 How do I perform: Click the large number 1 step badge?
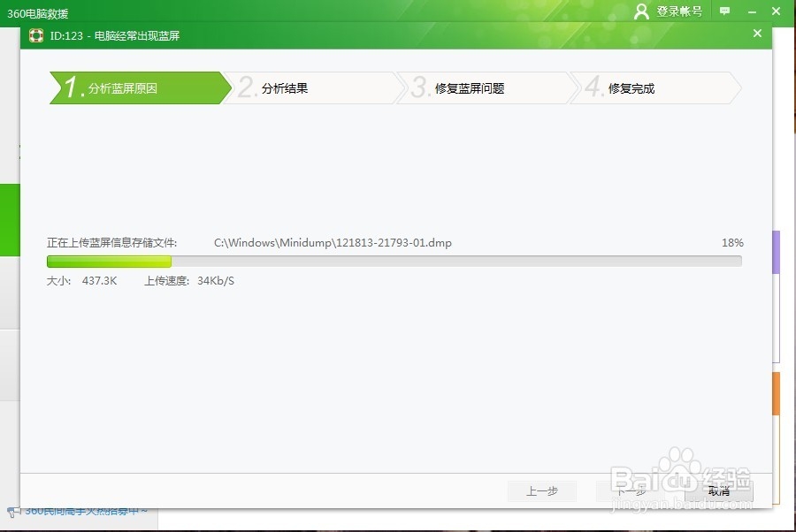tap(69, 87)
